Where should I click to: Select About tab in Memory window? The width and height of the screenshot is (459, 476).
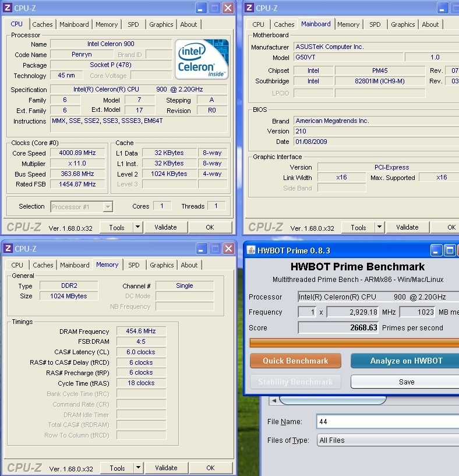coord(189,265)
